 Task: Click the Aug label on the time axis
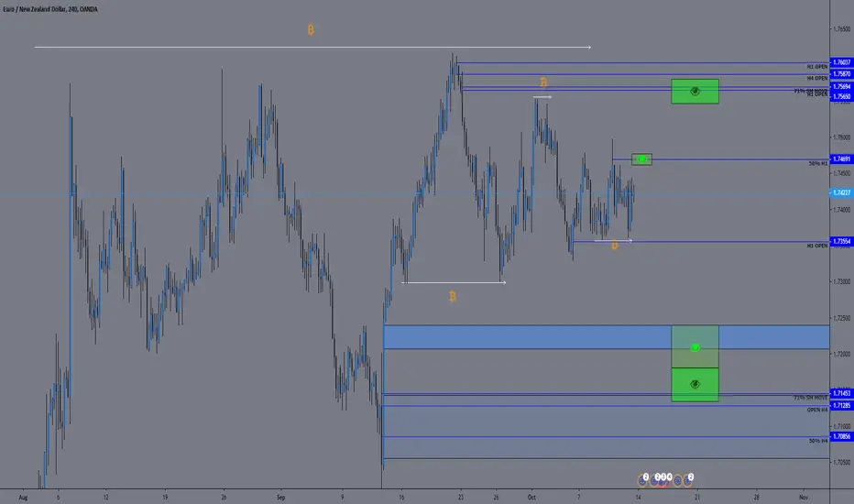point(23,498)
